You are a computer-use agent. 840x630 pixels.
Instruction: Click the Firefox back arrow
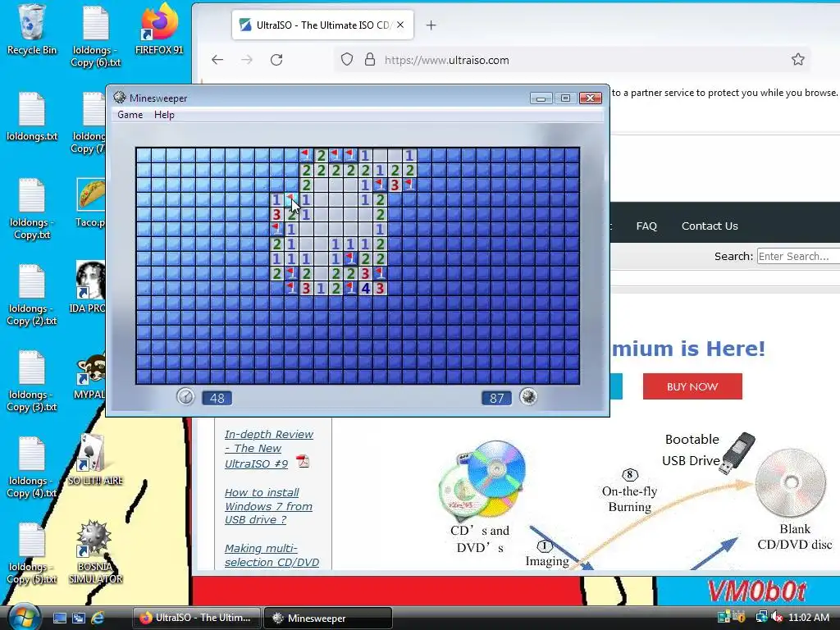click(217, 59)
